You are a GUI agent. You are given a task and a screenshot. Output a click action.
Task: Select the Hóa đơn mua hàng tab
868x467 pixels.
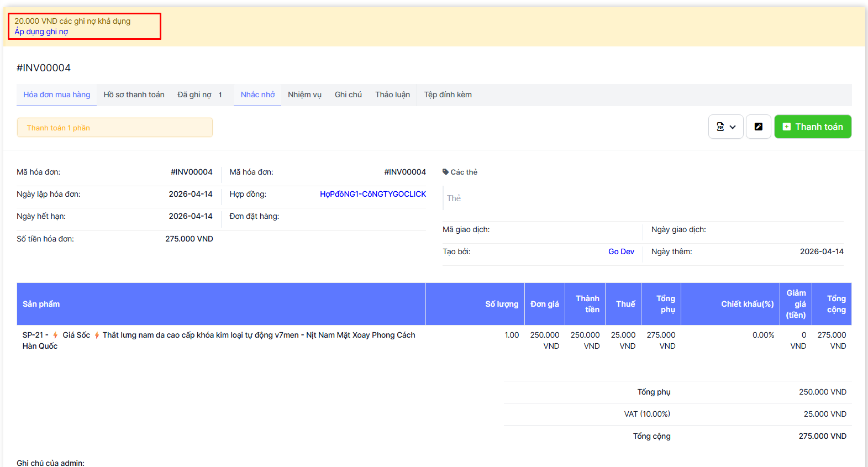[56, 95]
